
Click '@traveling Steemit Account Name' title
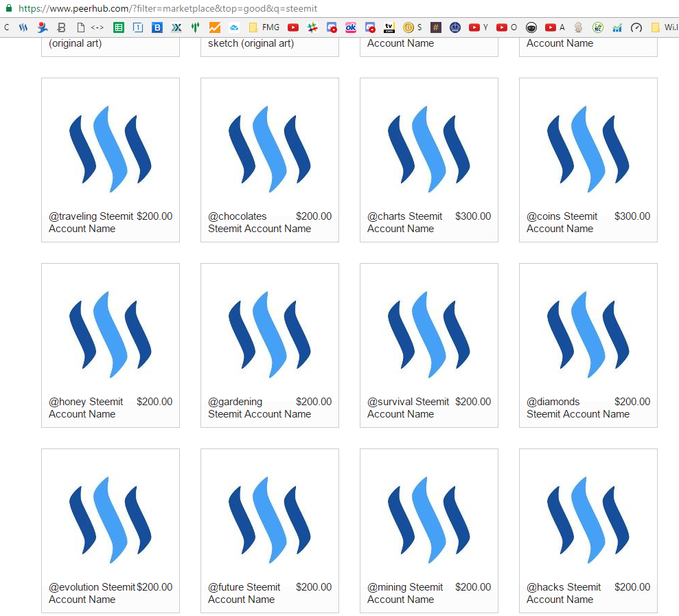[x=91, y=223]
